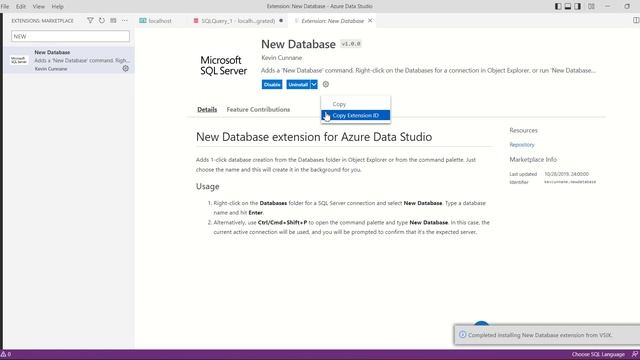Clear extensions search results icon
This screenshot has height=360, width=640.
[x=113, y=20]
